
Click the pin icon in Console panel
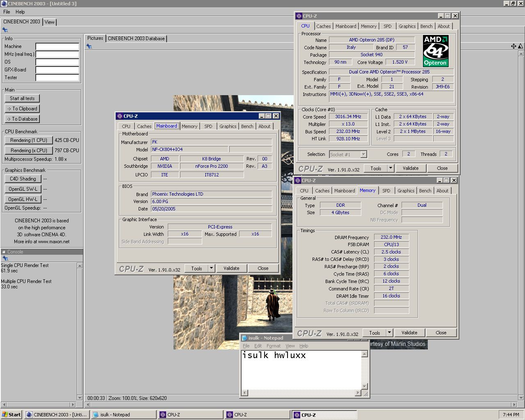point(5,258)
